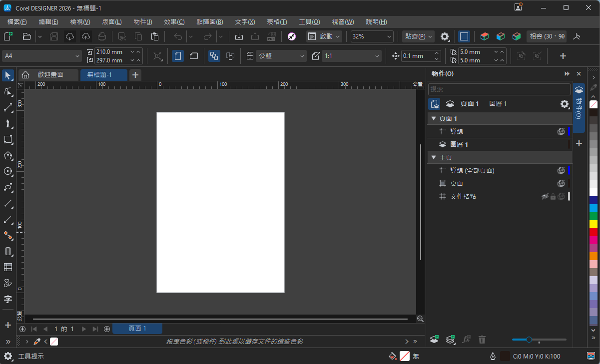Select the Text tool (字) in toolbox

point(8,299)
